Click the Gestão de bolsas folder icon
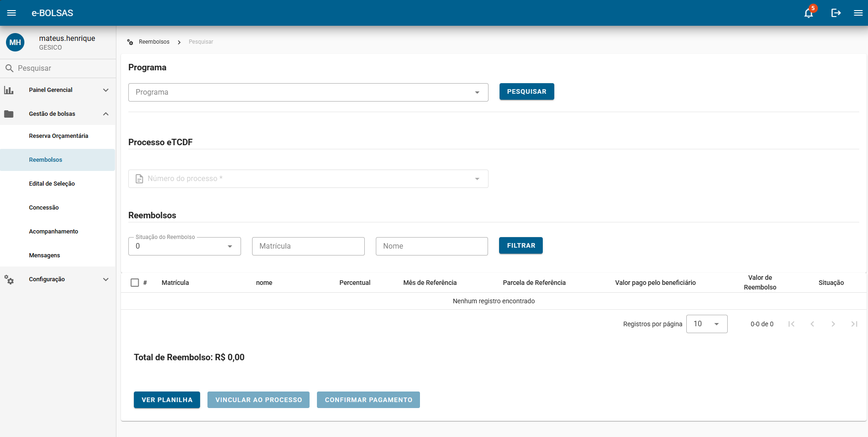The width and height of the screenshot is (868, 437). [x=9, y=114]
